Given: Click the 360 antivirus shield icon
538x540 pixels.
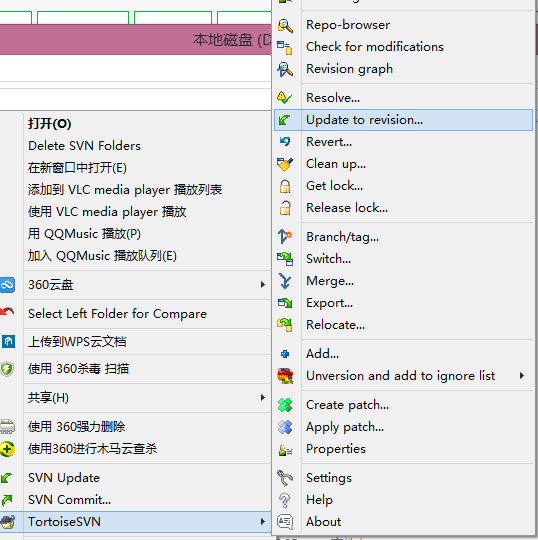Looking at the screenshot, I should tap(7, 369).
